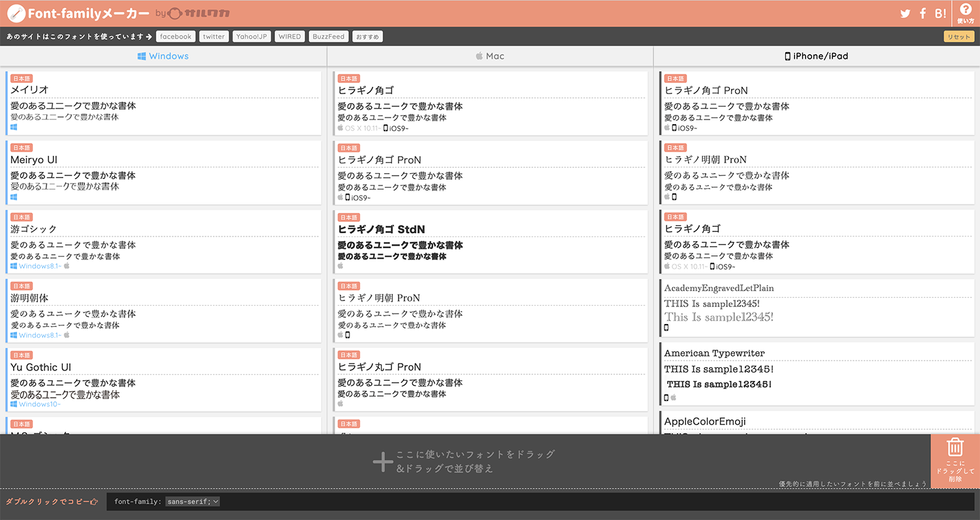Select the AppleColorEmoji font card

click(x=817, y=422)
